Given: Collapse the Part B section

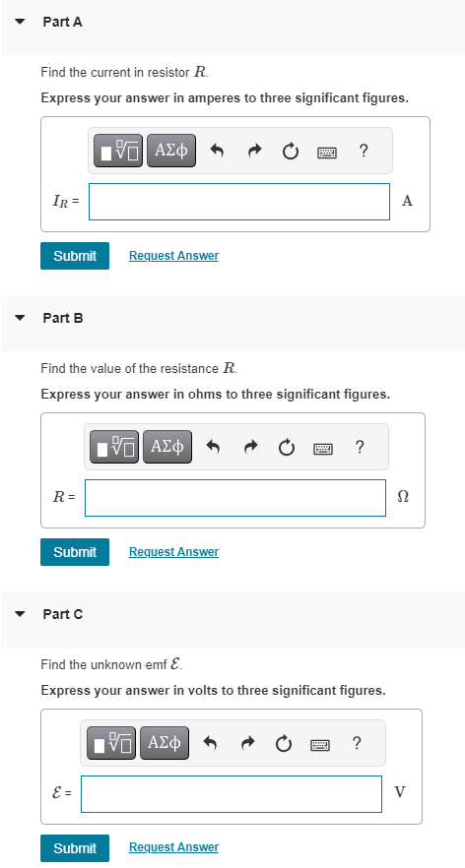Looking at the screenshot, I should 21,318.
